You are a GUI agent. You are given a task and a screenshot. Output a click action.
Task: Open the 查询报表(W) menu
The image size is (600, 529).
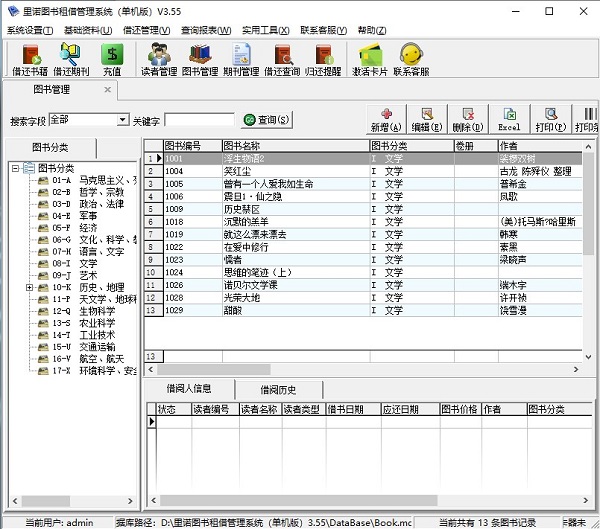206,30
